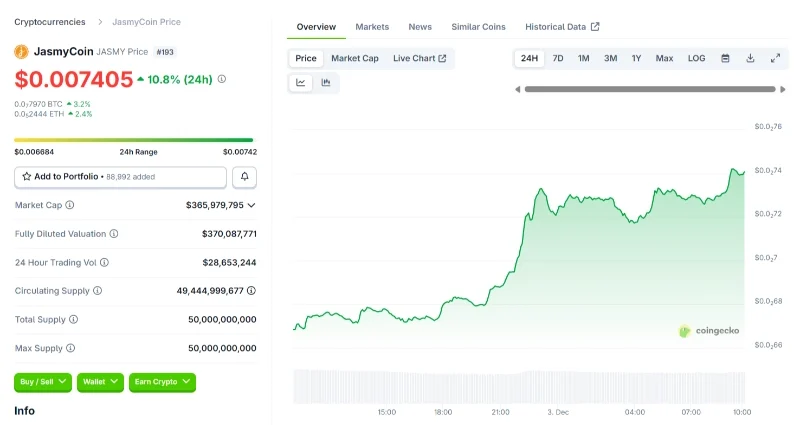Open the Historical Data tab
The height and width of the screenshot is (425, 800).
(x=562, y=27)
